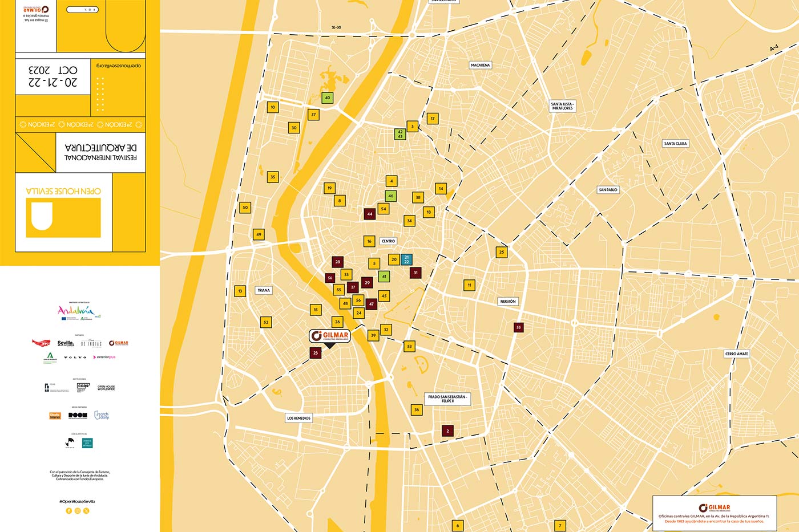799x532 pixels.
Task: Click the SANTA CLARA district label
Action: coord(675,143)
